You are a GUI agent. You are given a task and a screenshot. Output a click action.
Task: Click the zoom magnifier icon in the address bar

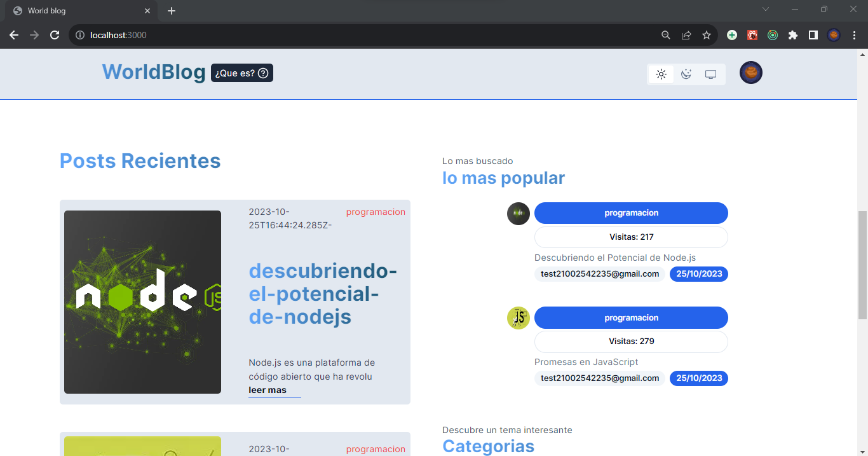(665, 35)
